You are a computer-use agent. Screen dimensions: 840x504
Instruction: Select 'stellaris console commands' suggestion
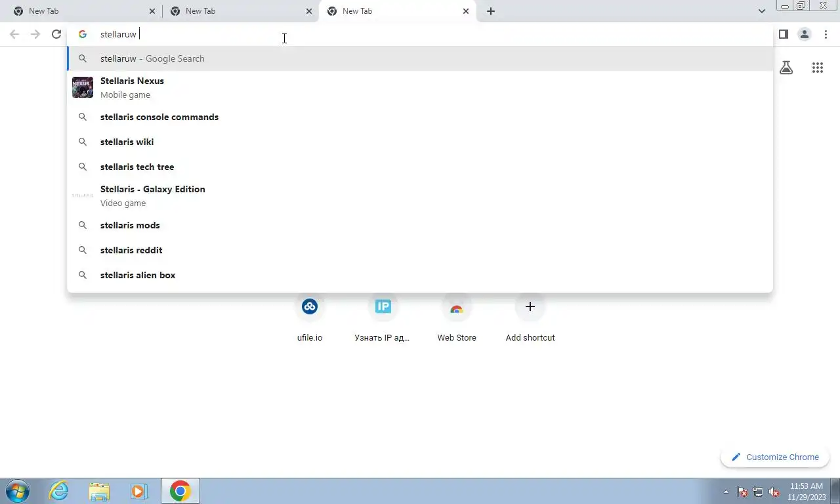pyautogui.click(x=420, y=117)
